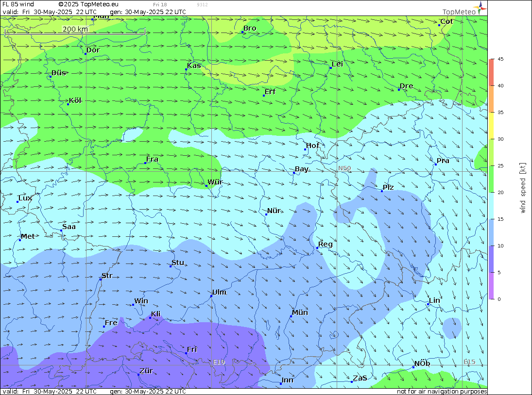The height and width of the screenshot is (395, 532).
Task: Pick the "Lei" city label
Action: (337, 65)
